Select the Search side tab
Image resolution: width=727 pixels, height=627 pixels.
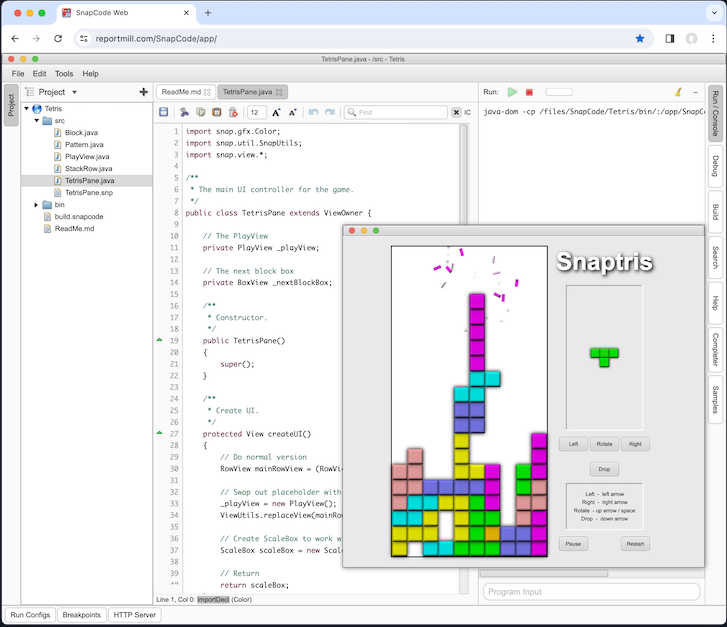point(715,257)
